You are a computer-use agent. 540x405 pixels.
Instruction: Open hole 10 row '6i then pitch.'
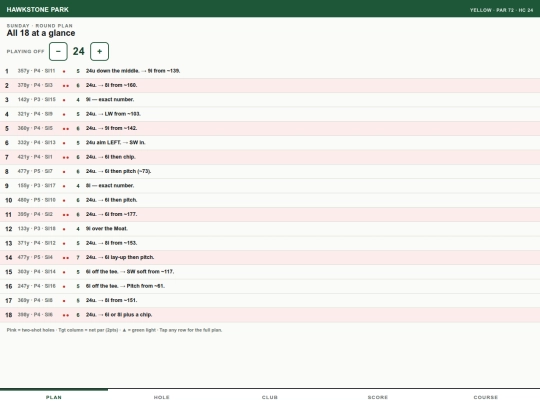270,200
